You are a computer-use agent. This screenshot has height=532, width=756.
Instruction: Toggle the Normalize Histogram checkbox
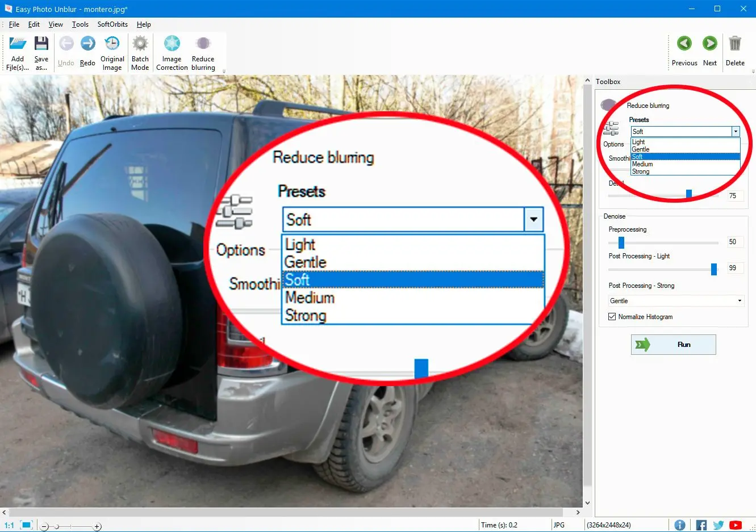[x=612, y=317]
